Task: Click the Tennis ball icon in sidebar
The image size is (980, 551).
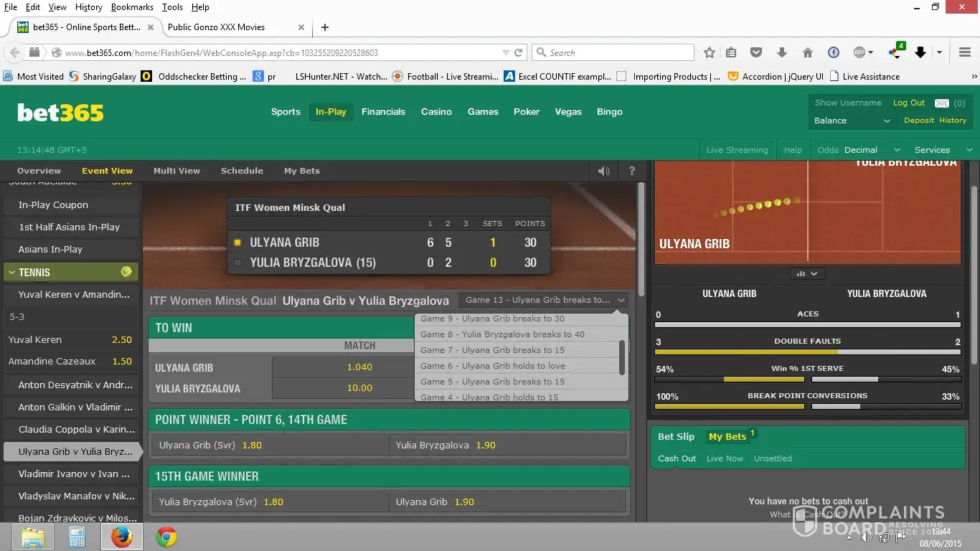Action: tap(126, 272)
